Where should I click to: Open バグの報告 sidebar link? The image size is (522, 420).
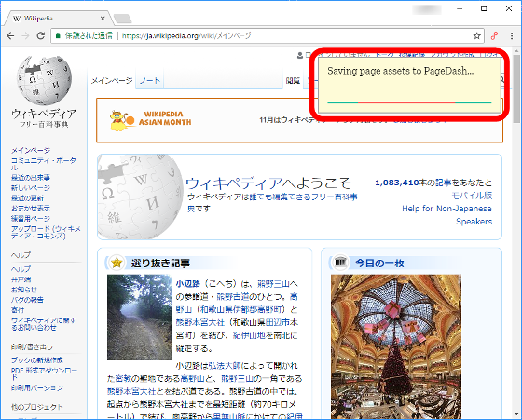pyautogui.click(x=27, y=300)
